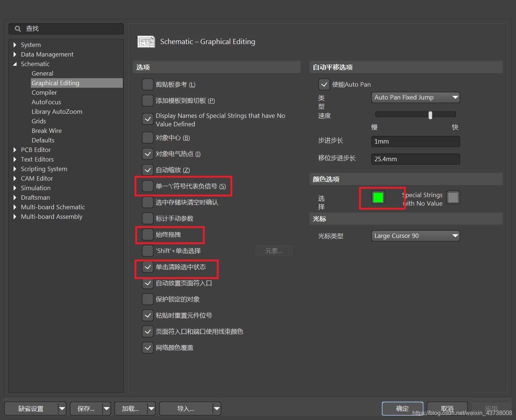Click green selection color swatch
Screen dimensions: 516x420
click(378, 198)
